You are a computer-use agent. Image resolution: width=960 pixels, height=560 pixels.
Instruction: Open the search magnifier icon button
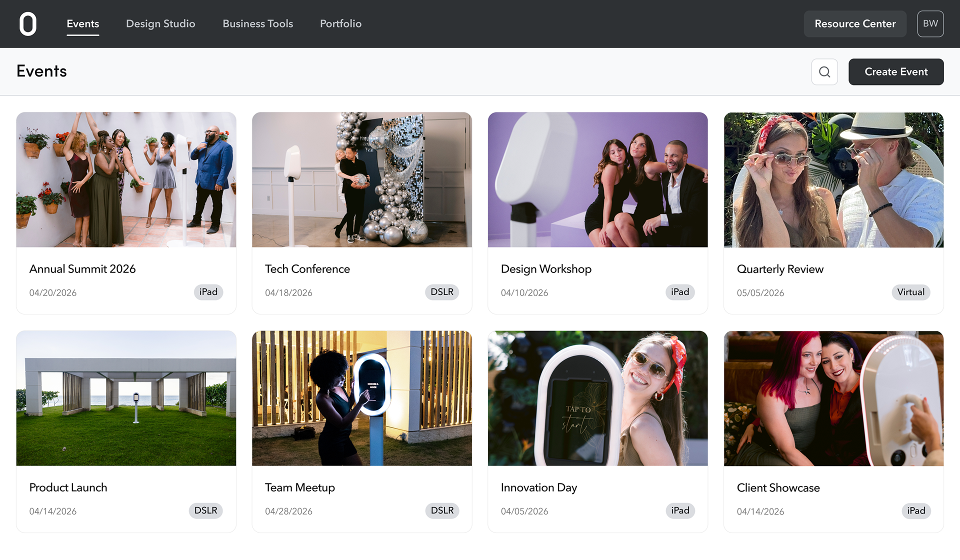click(824, 72)
